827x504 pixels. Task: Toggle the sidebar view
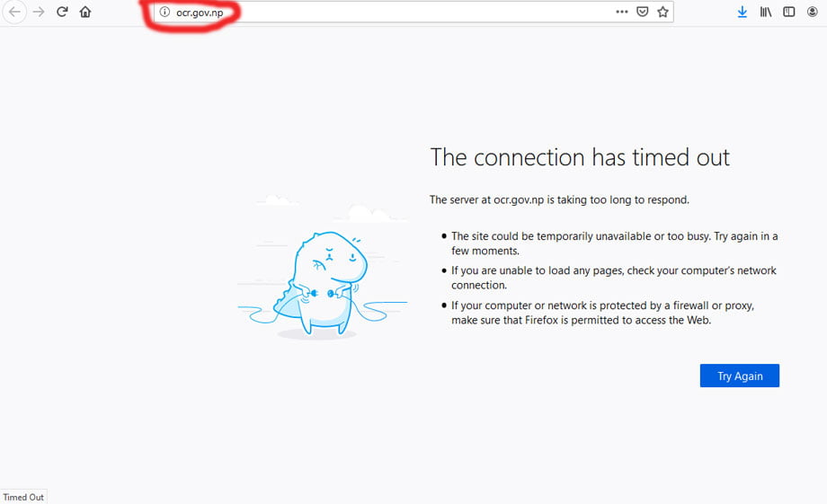click(788, 13)
